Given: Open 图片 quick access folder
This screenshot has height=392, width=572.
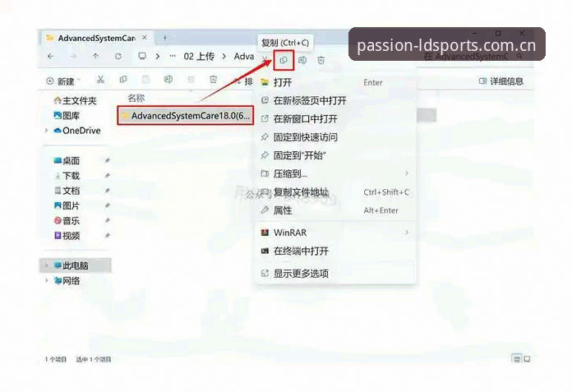Looking at the screenshot, I should click(67, 205).
